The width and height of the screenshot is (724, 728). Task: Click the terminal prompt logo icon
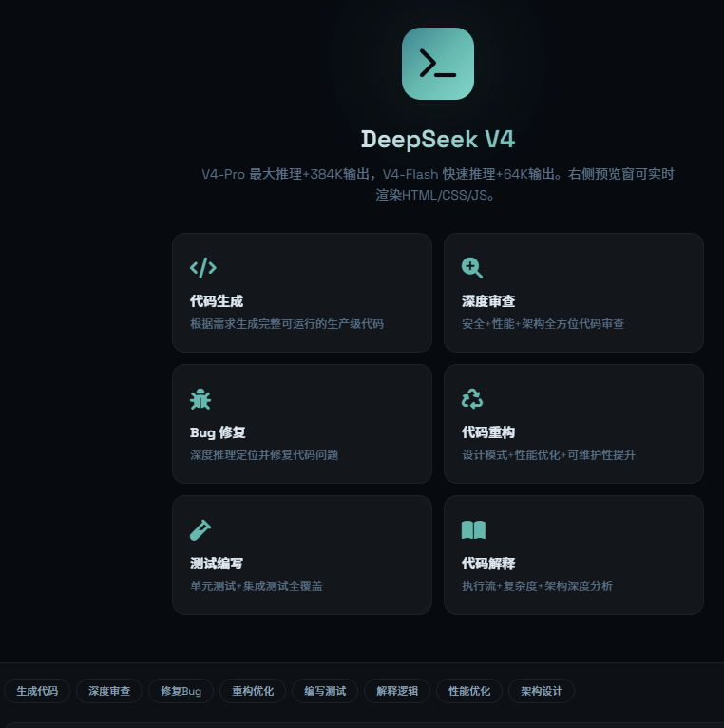(438, 64)
